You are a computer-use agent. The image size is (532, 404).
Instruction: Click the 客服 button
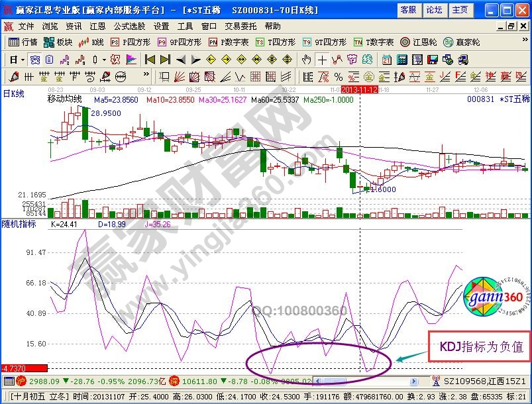(409, 10)
